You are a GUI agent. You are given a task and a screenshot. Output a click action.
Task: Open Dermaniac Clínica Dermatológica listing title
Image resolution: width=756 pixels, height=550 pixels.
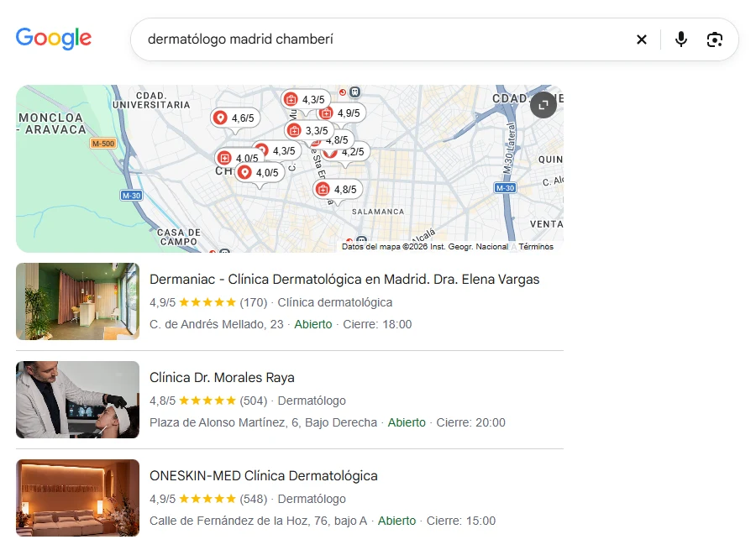click(x=344, y=280)
